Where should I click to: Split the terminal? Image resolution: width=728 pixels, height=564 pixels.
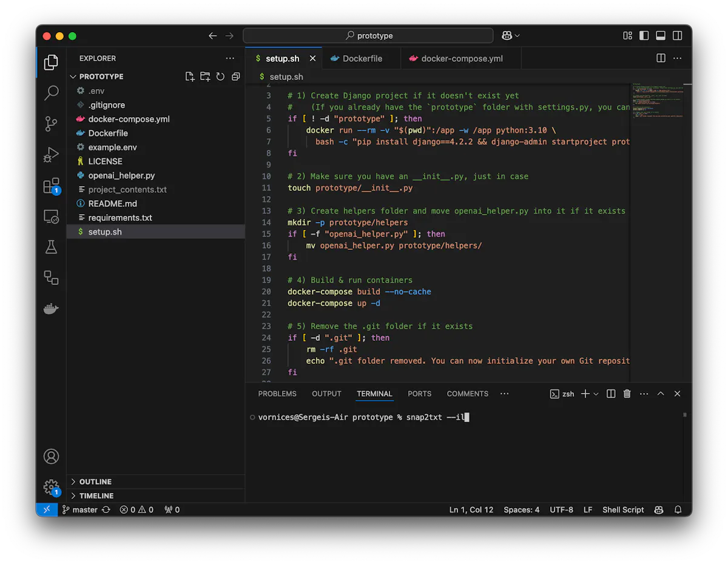click(x=611, y=394)
